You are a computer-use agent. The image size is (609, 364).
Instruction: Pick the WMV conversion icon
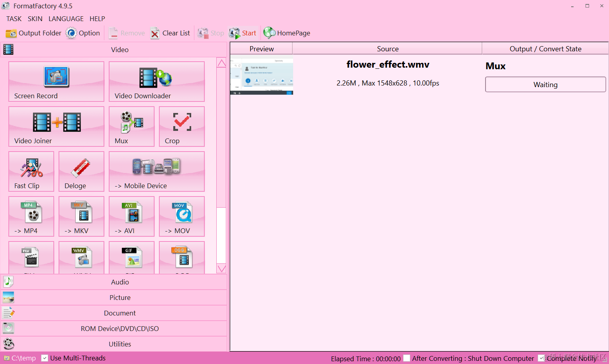[x=81, y=257]
